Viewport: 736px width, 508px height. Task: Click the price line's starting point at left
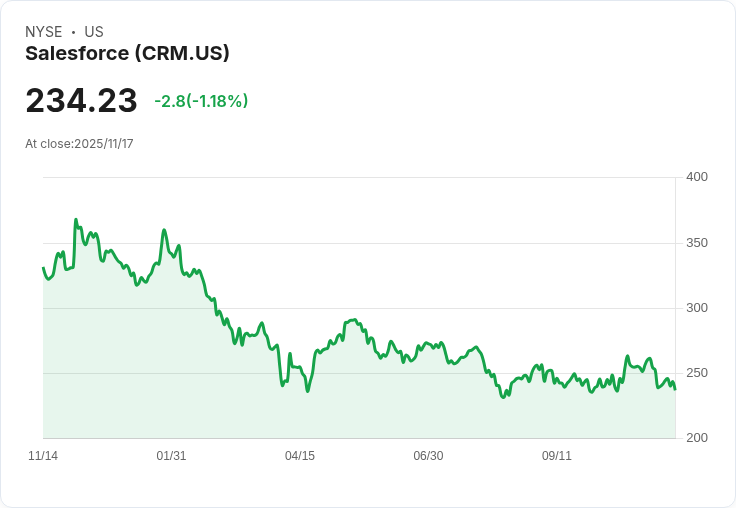43,268
